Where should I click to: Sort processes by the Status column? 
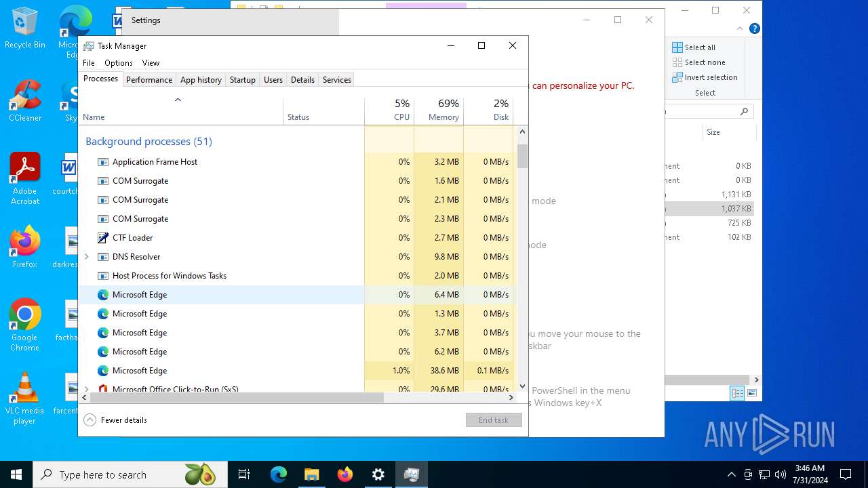[x=323, y=111]
